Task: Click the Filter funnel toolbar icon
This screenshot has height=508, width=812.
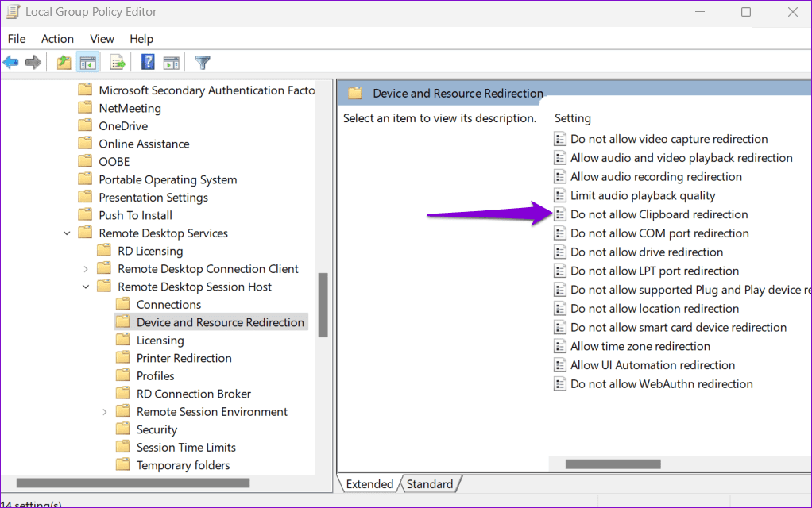Action: [203, 62]
